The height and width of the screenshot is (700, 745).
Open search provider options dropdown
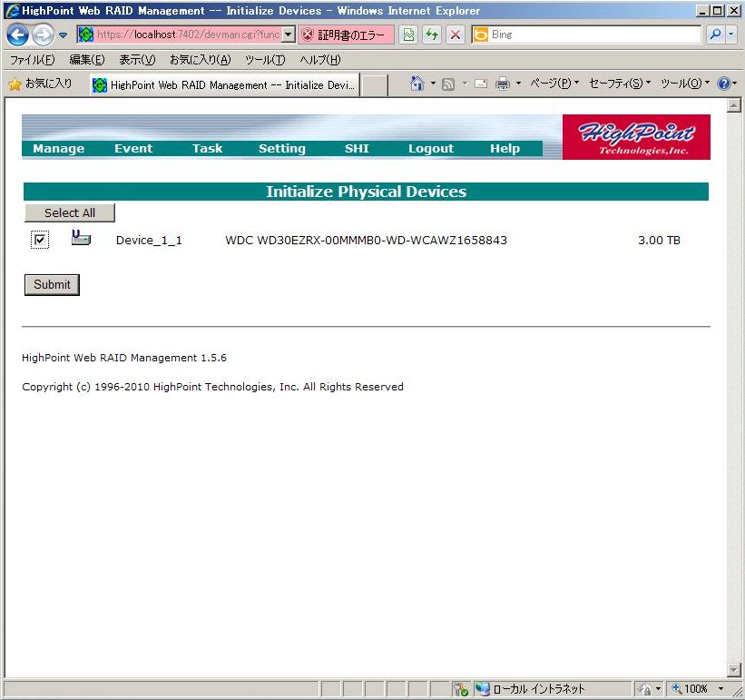tap(730, 35)
